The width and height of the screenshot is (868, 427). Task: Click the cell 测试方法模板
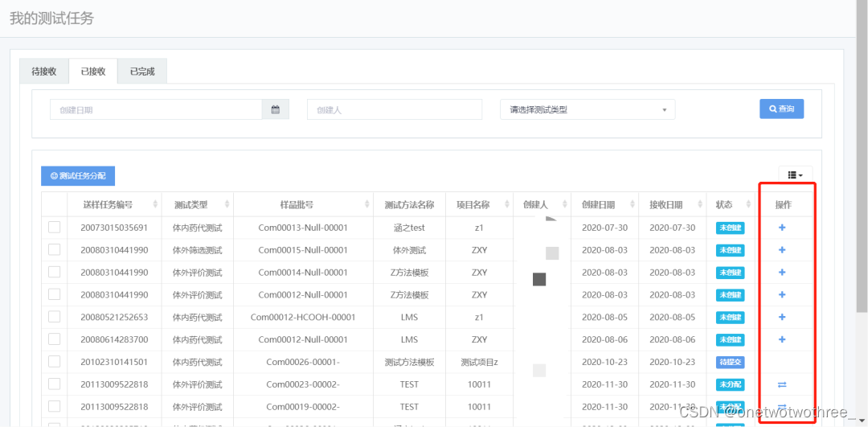[x=409, y=362]
